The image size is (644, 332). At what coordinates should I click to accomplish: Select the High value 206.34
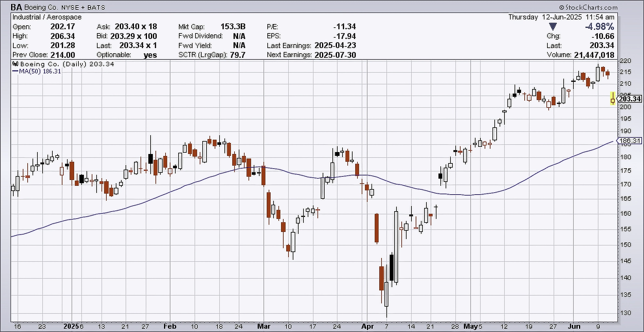pos(62,36)
